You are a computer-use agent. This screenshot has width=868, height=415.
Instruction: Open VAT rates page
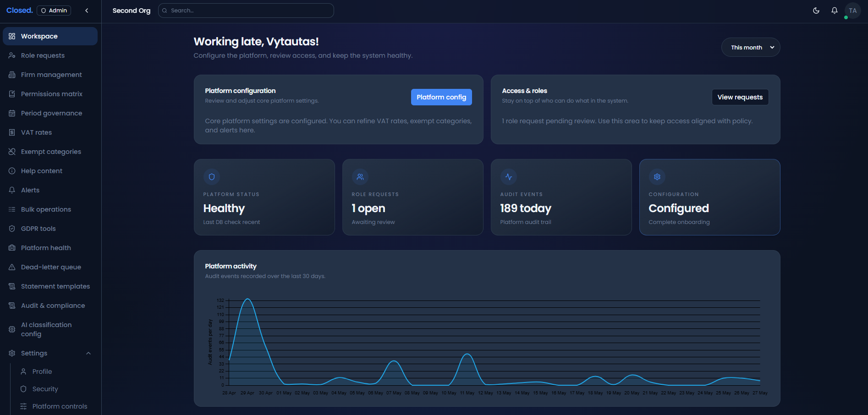50,132
